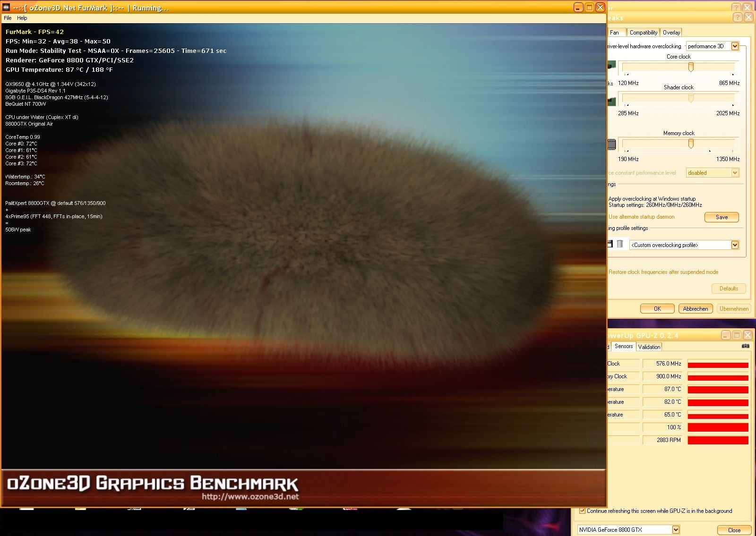Viewport: 756px width, 536px height.
Task: Click the 2025 MHz shader clock maximum label
Action: click(x=728, y=113)
